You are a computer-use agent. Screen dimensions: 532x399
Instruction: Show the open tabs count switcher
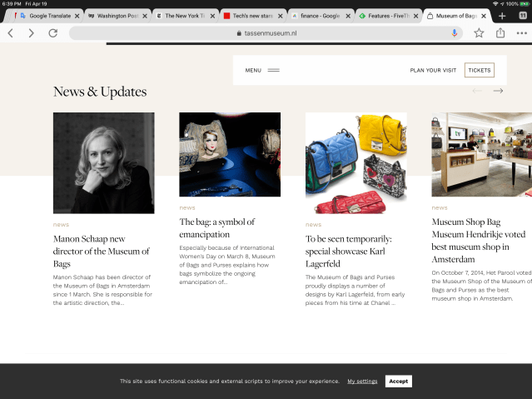[522, 16]
